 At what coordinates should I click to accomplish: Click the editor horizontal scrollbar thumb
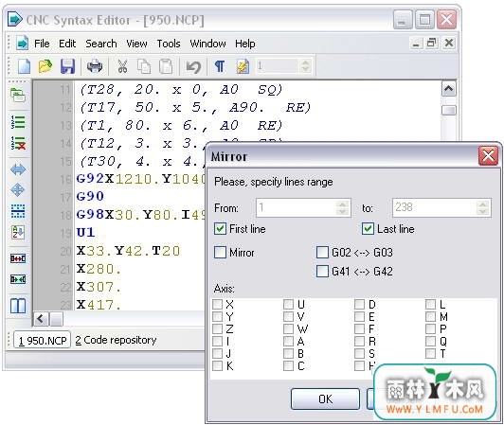56,319
